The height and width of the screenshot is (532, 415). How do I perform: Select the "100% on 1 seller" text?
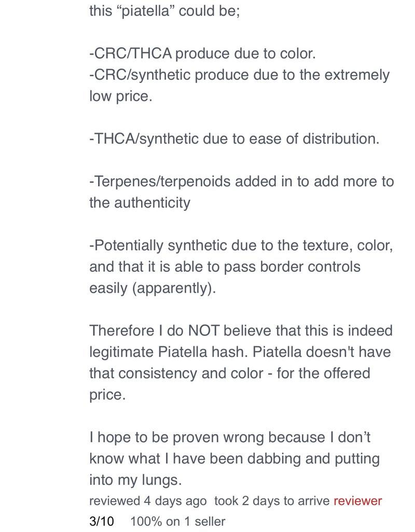click(177, 521)
